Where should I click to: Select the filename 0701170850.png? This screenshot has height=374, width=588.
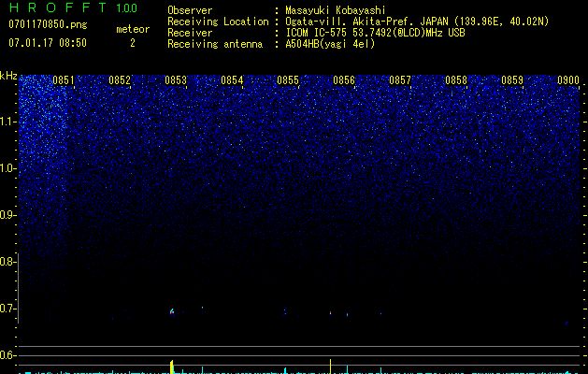48,24
